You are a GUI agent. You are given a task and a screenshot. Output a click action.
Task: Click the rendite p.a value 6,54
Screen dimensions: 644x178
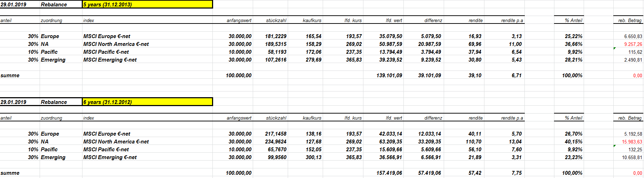(517, 52)
